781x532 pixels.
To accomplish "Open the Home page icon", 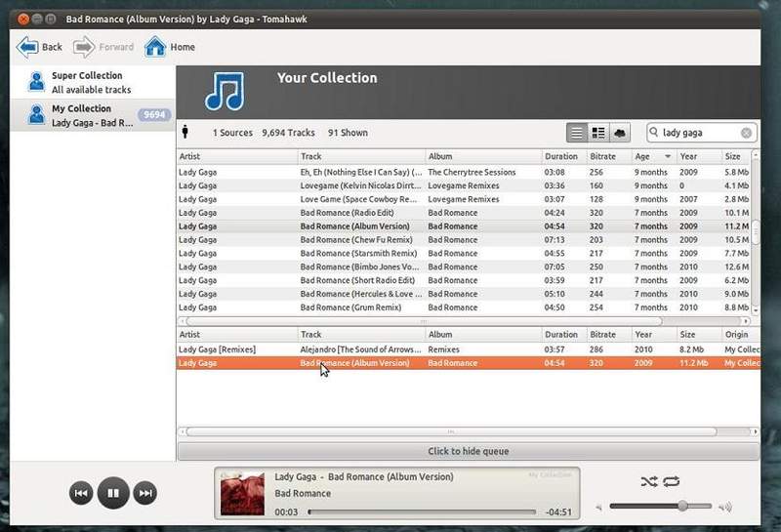I will pos(155,47).
